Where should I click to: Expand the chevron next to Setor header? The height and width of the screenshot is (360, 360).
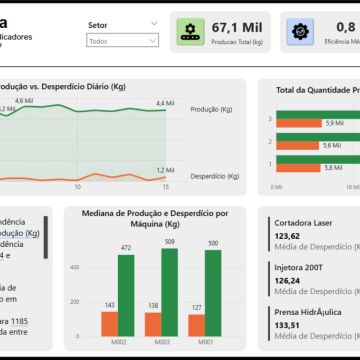(154, 24)
